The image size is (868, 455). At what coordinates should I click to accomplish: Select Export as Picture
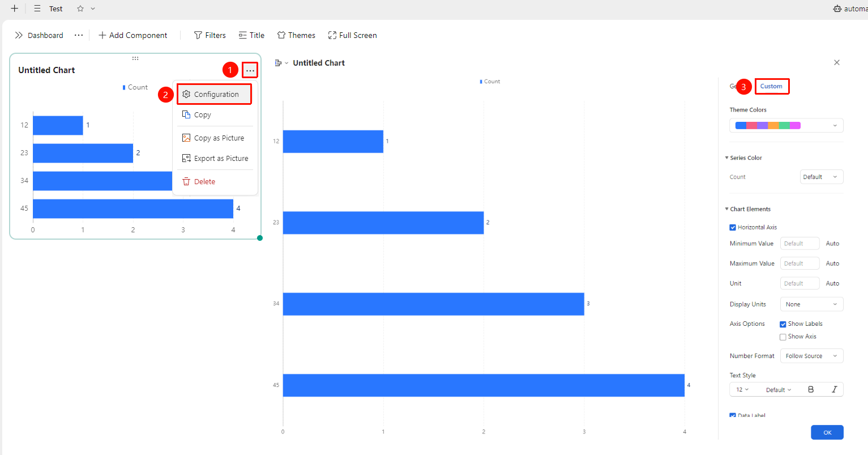pyautogui.click(x=215, y=158)
